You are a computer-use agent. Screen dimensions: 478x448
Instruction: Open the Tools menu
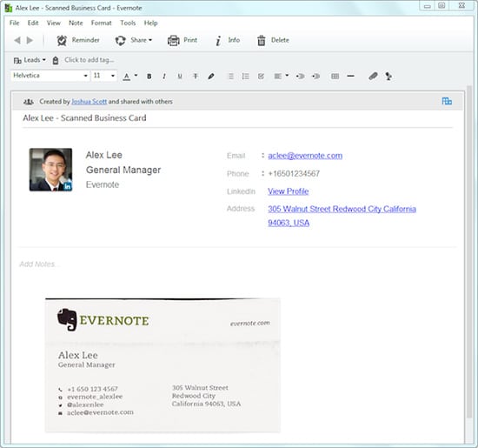click(x=128, y=23)
